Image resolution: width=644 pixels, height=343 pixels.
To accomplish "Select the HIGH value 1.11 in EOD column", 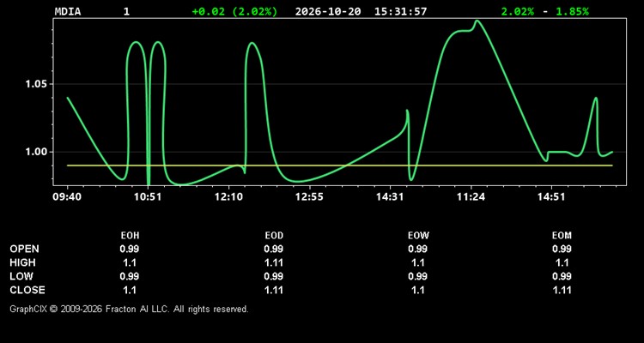I will point(274,262).
